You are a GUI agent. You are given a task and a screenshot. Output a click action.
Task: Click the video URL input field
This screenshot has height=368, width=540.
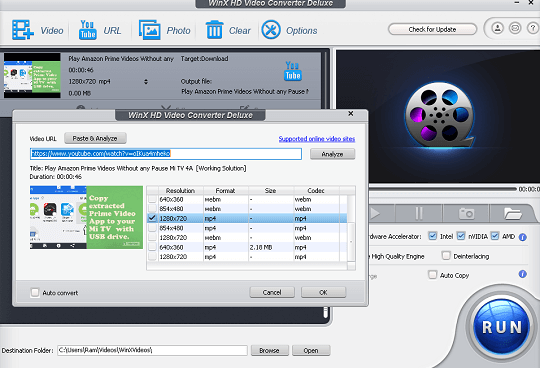pos(166,154)
